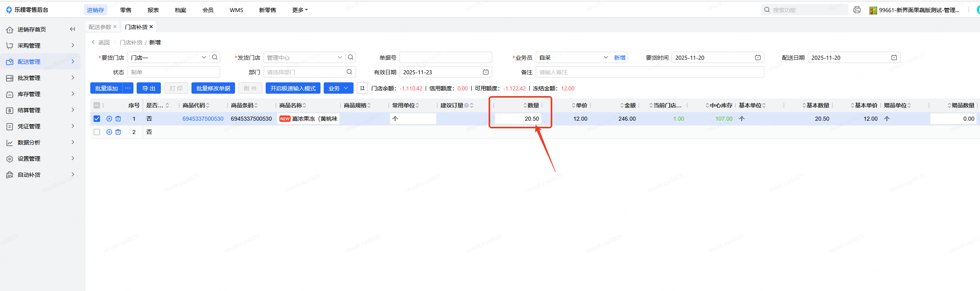This screenshot has width=980, height=291.
Task: Open the WMS top menu
Action: click(236, 10)
